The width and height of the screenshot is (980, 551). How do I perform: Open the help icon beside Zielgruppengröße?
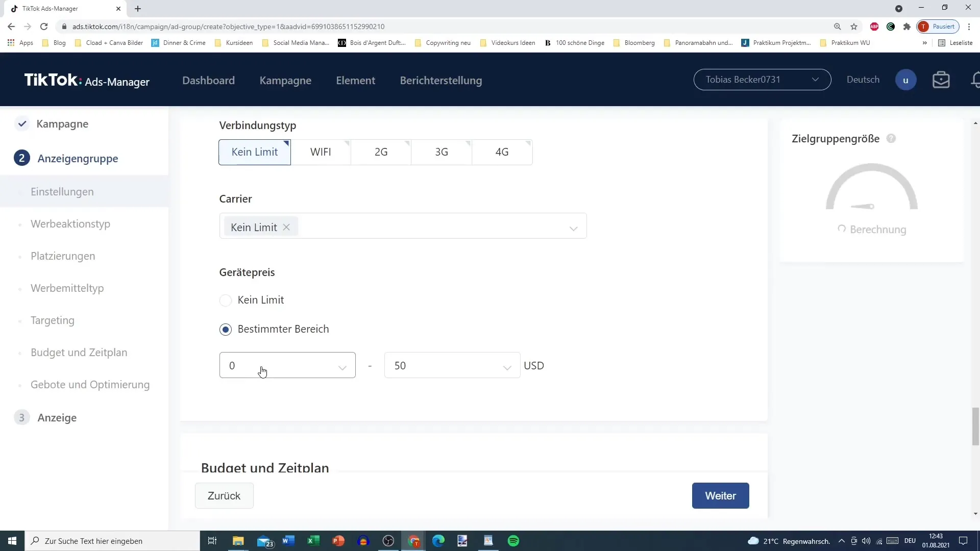coord(891,139)
